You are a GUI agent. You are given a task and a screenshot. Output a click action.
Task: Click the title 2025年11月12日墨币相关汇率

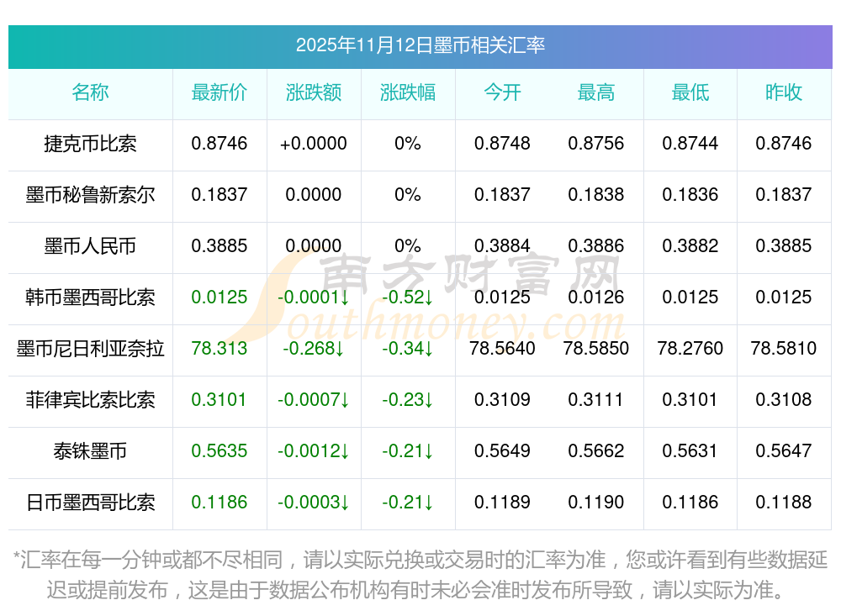(420, 45)
